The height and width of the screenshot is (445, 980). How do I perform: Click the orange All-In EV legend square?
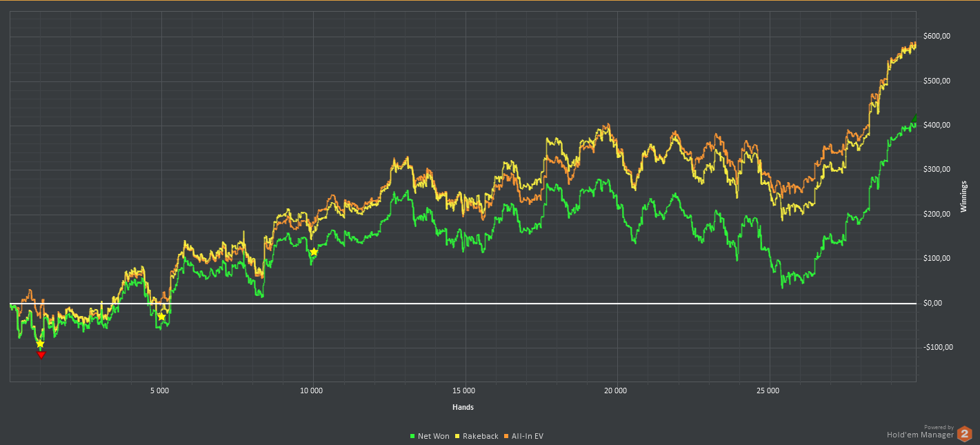[506, 436]
